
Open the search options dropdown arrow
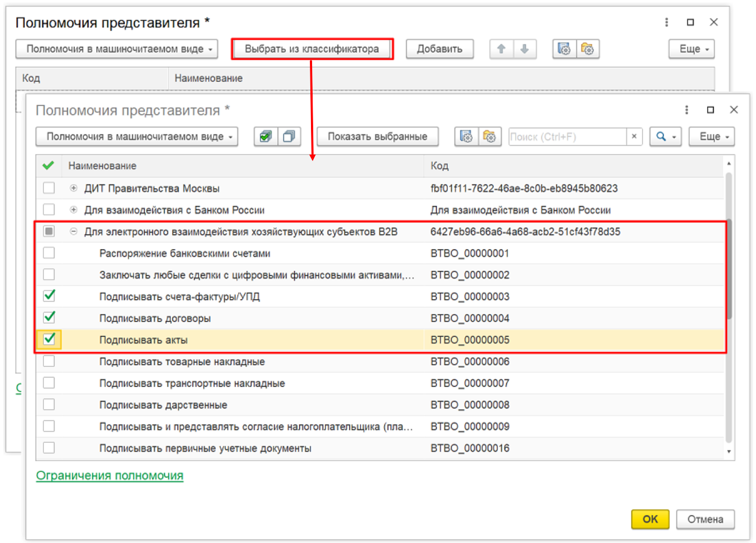[x=675, y=137]
